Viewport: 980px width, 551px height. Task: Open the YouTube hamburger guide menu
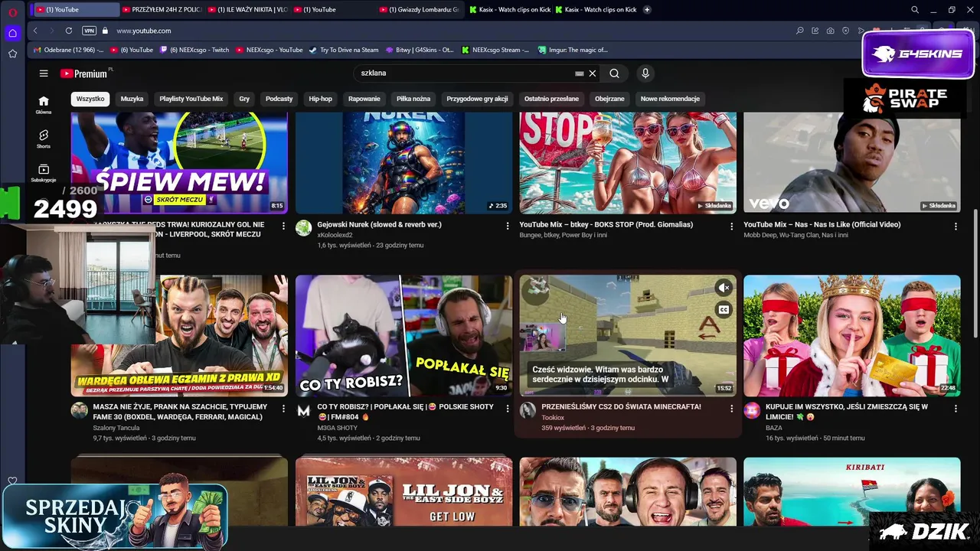(x=44, y=73)
